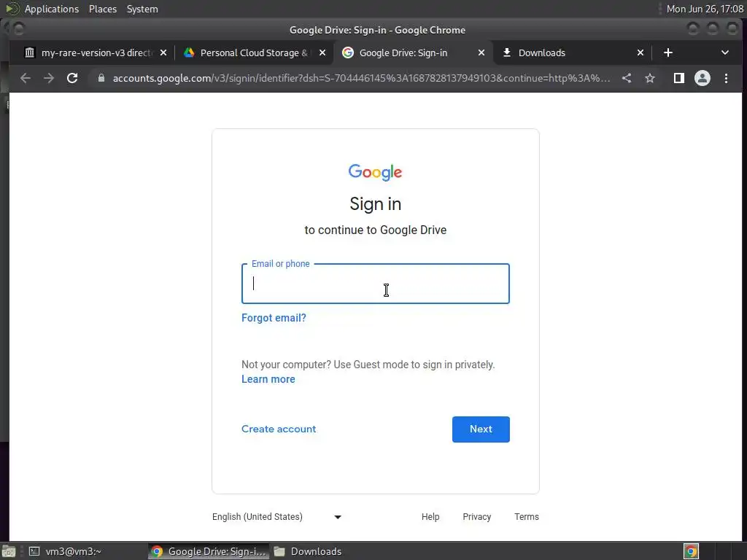View site information via the lock icon
Screen dimensions: 747x560
(x=101, y=78)
